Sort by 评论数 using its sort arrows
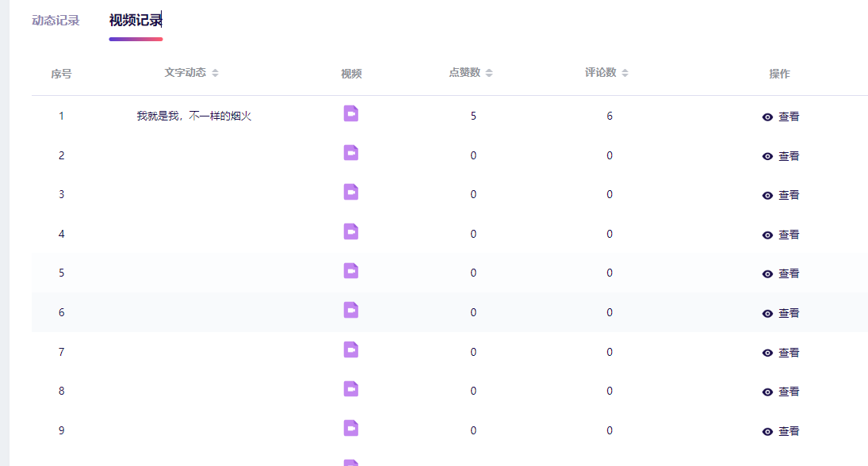868x466 pixels. click(625, 73)
